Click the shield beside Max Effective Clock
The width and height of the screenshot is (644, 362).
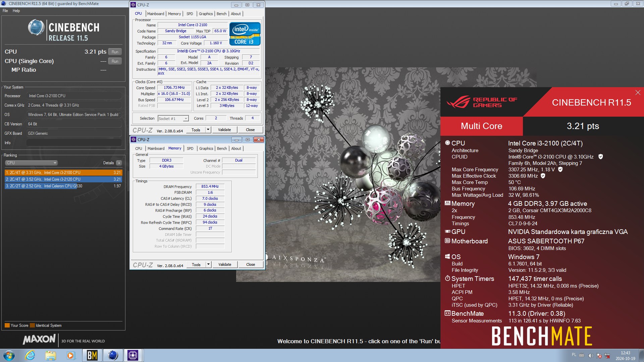click(543, 176)
